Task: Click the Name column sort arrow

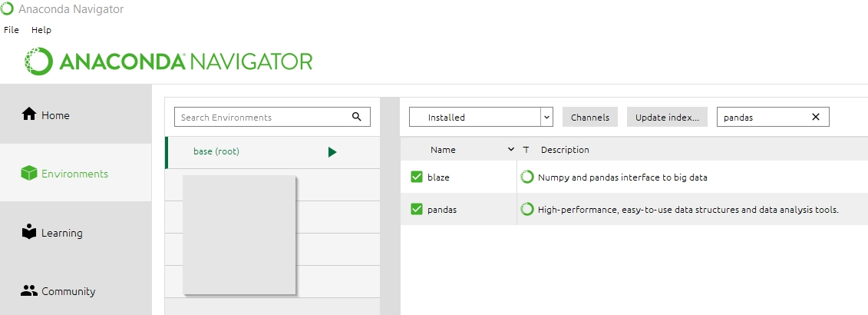Action: (511, 149)
